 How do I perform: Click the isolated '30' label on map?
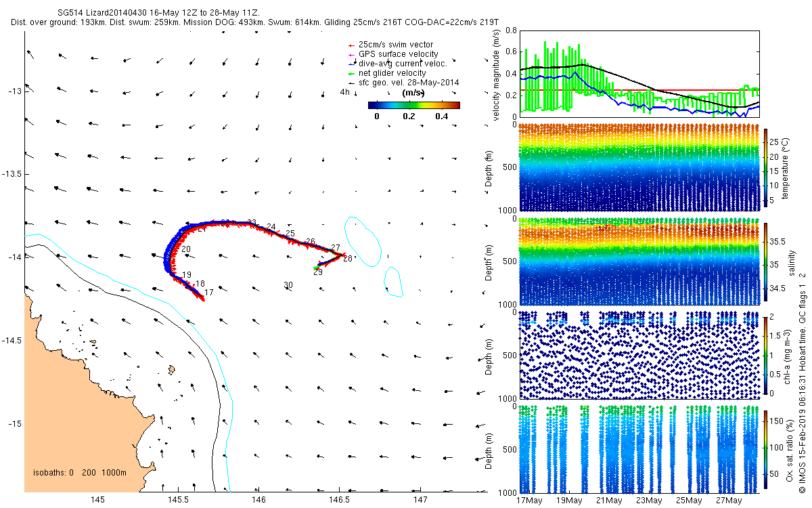click(288, 285)
